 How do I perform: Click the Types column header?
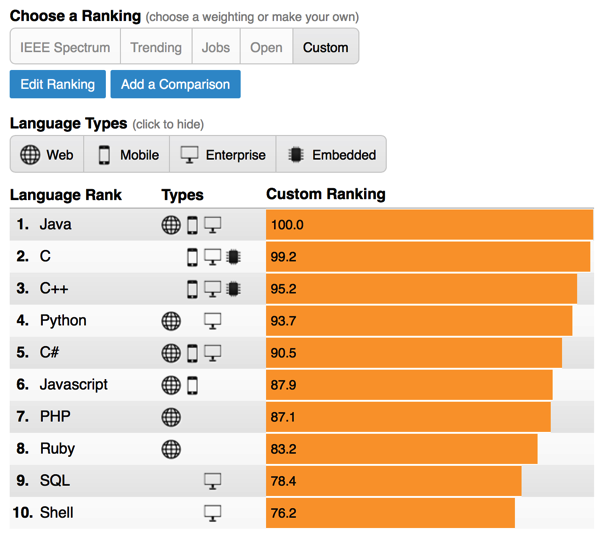183,195
